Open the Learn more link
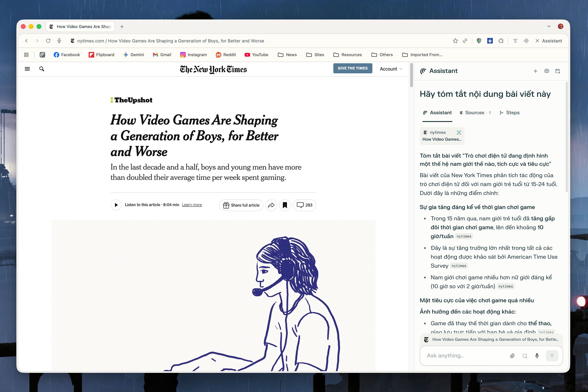 192,205
